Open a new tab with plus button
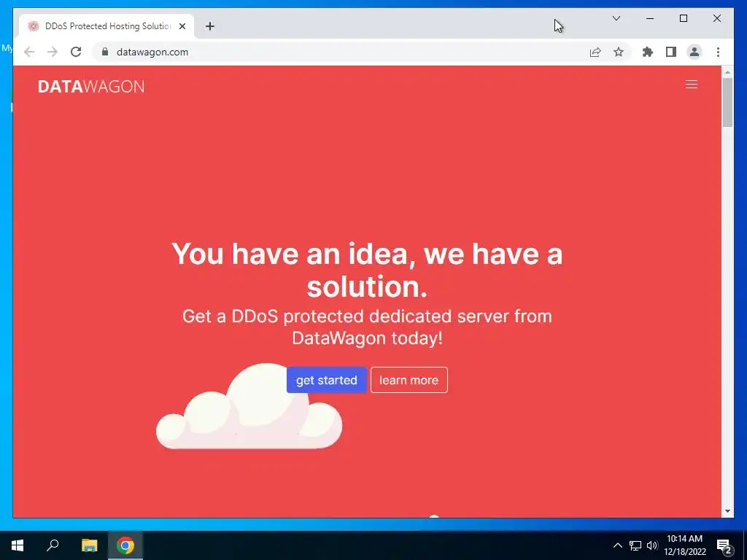 point(210,26)
